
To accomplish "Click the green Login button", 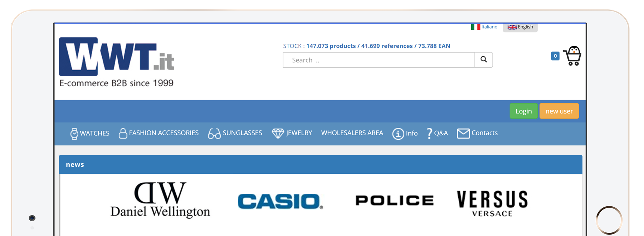I will coord(523,111).
